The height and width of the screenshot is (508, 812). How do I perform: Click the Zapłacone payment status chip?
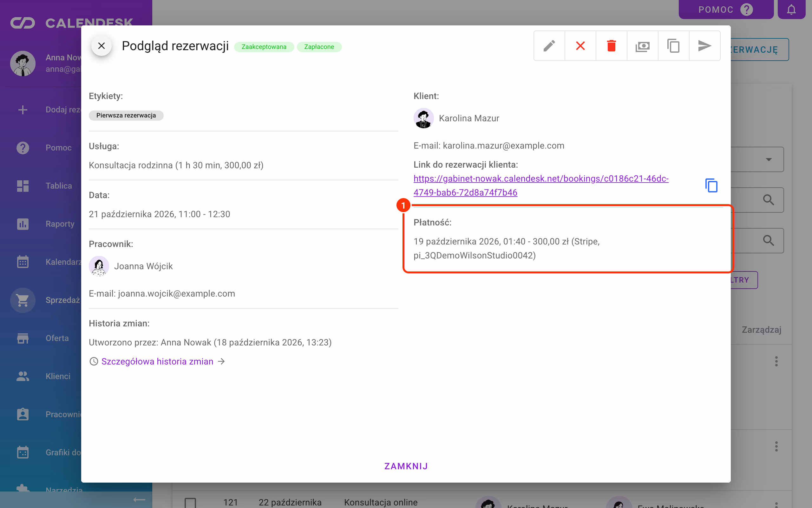(x=319, y=47)
